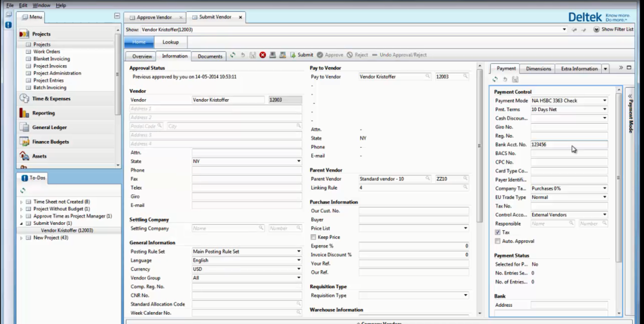Click the Submit button
644x324 pixels.
[301, 55]
